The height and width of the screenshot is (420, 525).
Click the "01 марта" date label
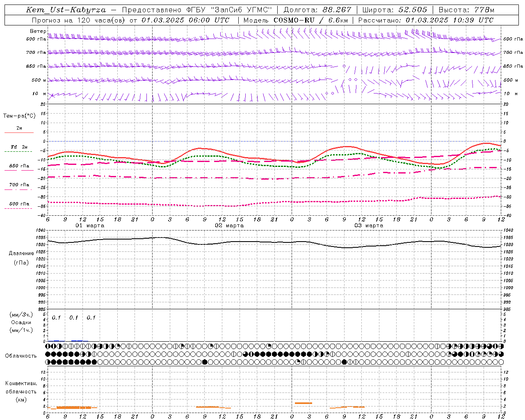[x=90, y=226]
